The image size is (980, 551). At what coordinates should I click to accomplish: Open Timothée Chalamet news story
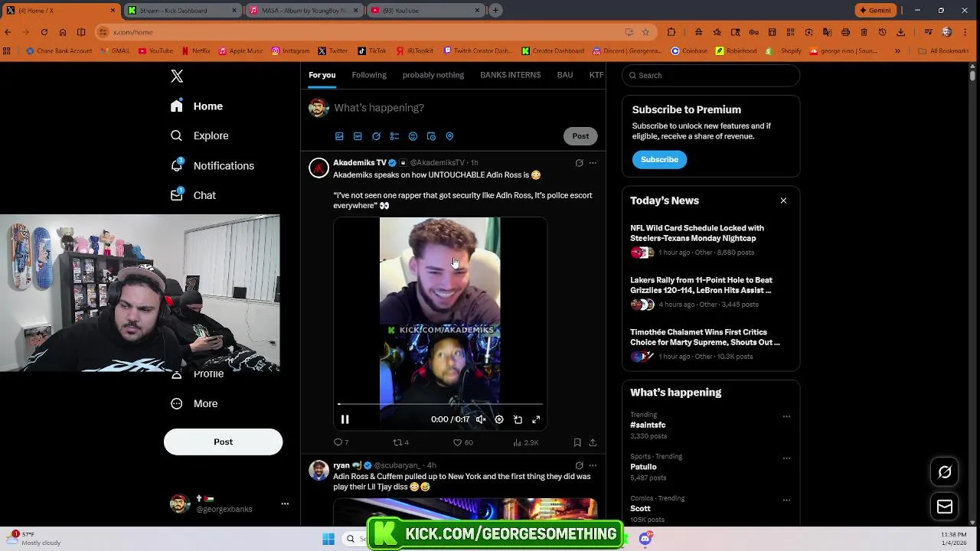pyautogui.click(x=710, y=344)
